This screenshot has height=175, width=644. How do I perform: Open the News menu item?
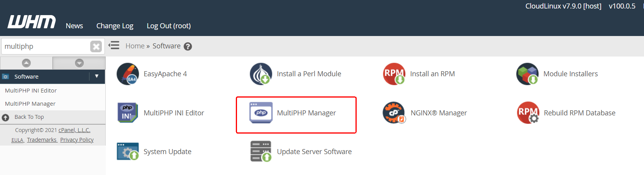pos(74,26)
